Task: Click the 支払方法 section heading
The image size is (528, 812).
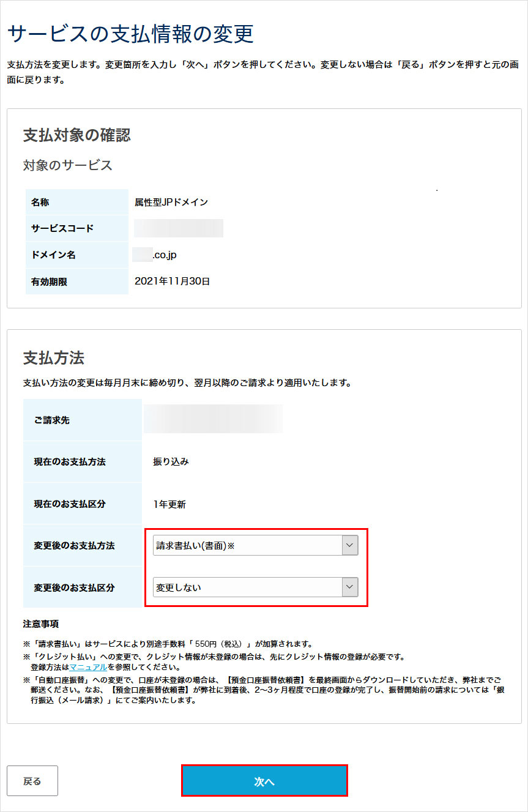Action: (46, 357)
